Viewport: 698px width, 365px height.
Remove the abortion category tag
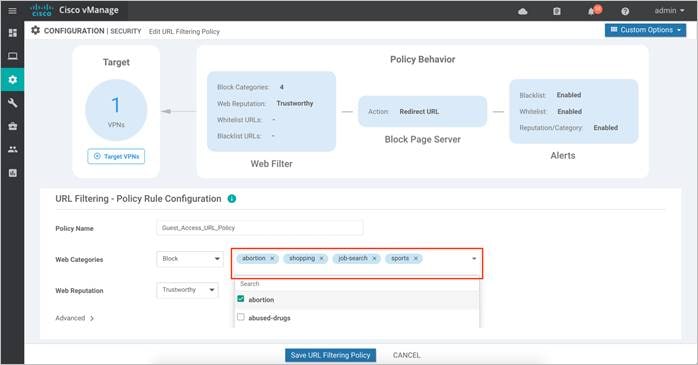pyautogui.click(x=272, y=259)
